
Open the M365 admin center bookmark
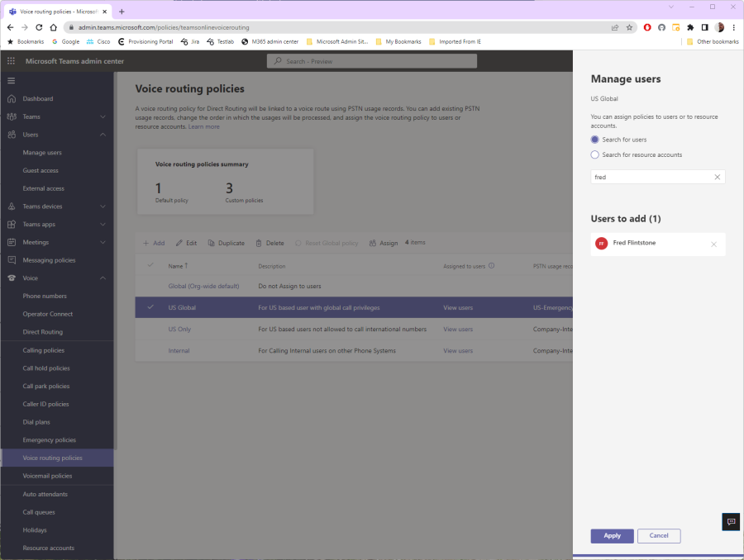coord(270,42)
